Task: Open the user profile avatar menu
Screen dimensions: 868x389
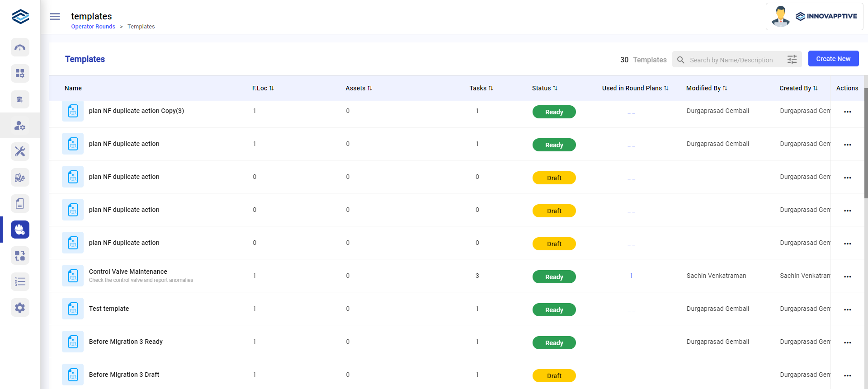Action: pyautogui.click(x=780, y=17)
